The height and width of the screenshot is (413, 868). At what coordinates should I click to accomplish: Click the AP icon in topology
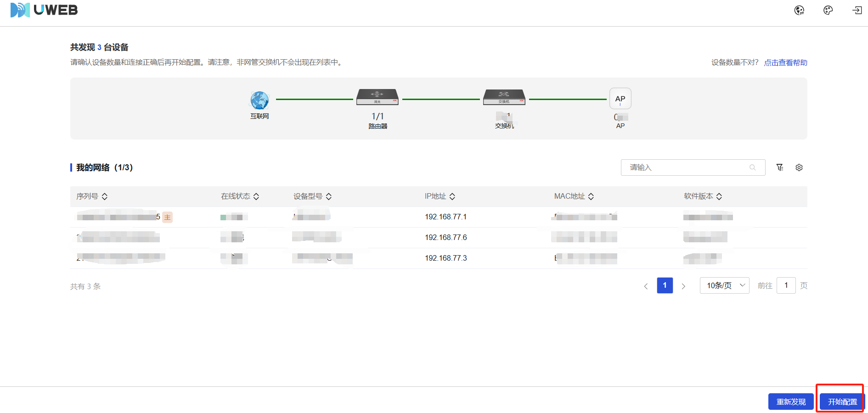(620, 99)
